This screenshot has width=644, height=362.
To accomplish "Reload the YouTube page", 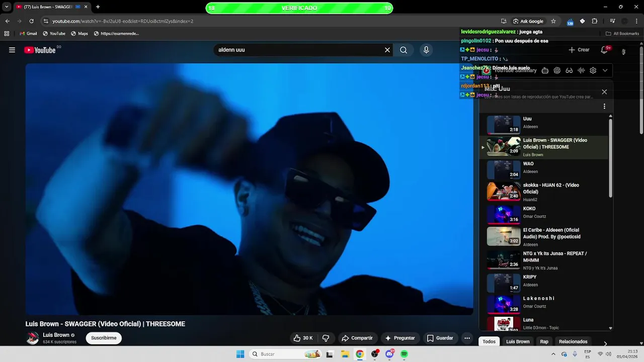I will [x=31, y=21].
